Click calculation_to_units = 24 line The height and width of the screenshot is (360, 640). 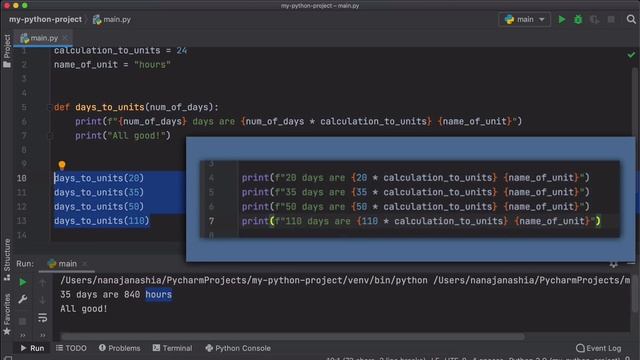pyautogui.click(x=120, y=51)
